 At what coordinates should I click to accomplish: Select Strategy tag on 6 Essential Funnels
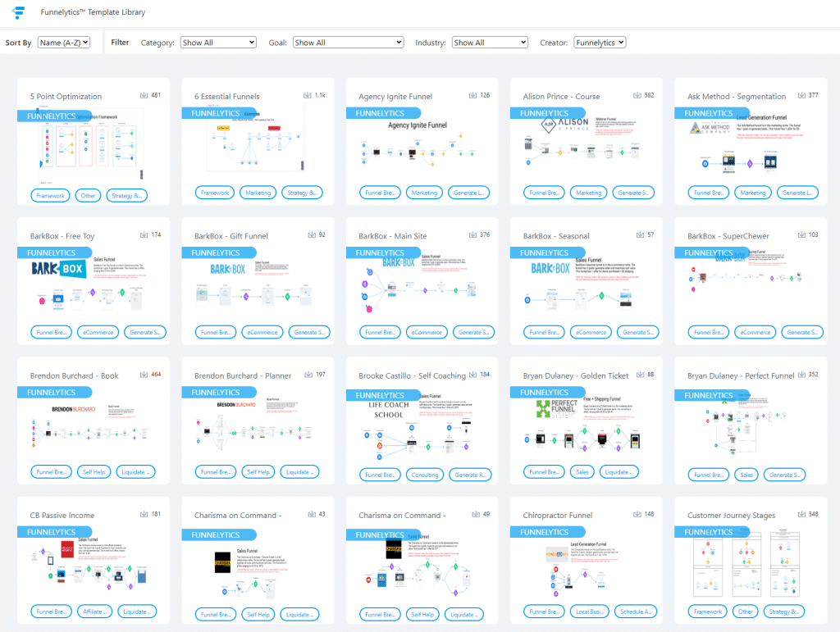[x=302, y=193]
